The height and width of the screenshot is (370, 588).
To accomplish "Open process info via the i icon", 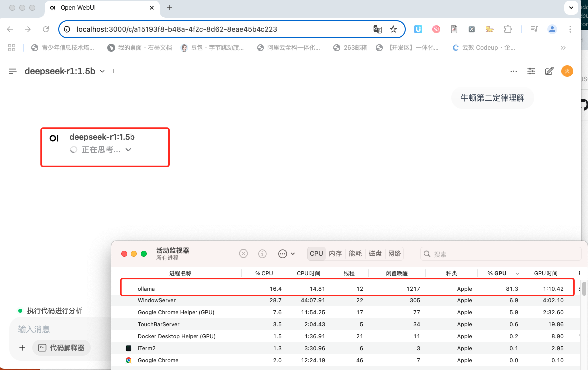I will [x=262, y=253].
